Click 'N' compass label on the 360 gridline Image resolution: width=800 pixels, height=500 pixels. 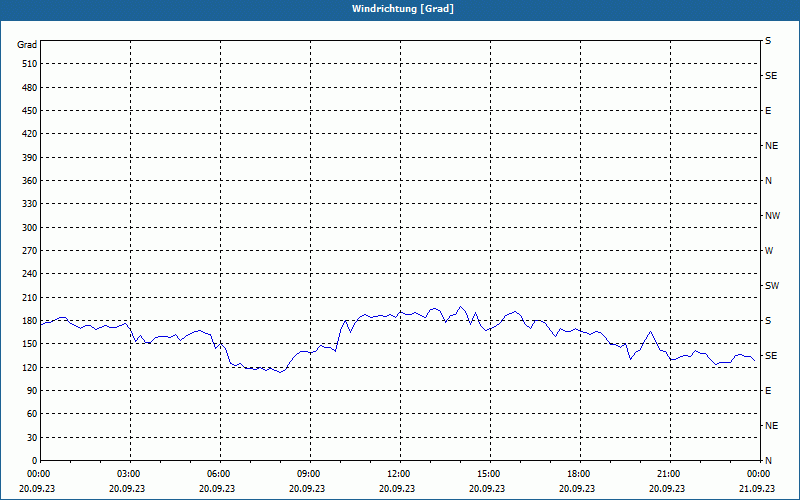[769, 181]
